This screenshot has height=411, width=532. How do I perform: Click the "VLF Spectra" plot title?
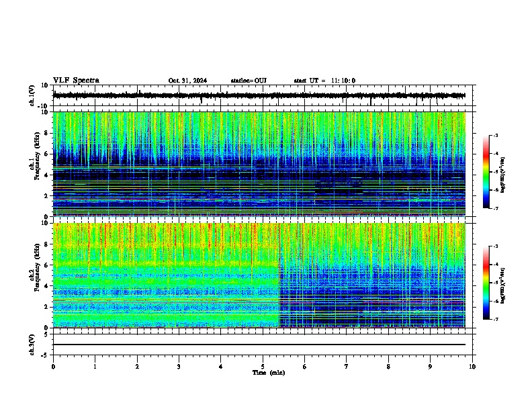click(x=76, y=81)
